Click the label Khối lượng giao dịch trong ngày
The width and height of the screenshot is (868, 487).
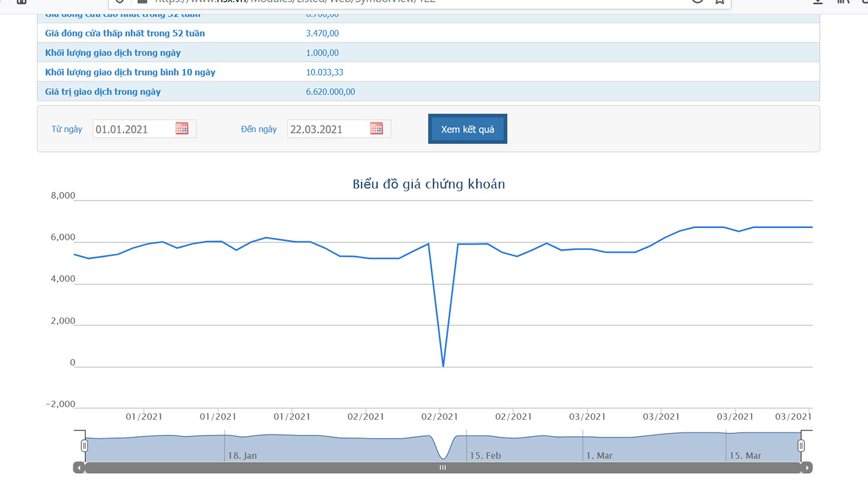coord(113,53)
